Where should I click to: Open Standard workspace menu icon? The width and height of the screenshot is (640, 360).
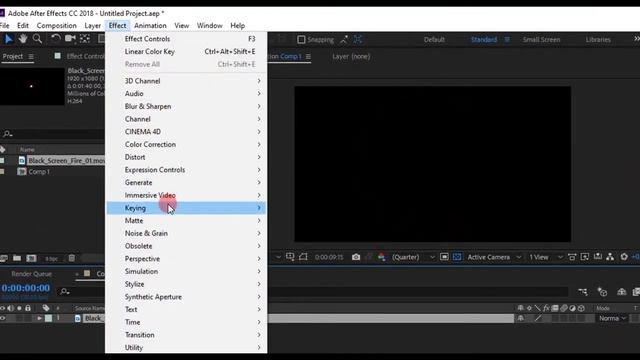pyautogui.click(x=507, y=40)
